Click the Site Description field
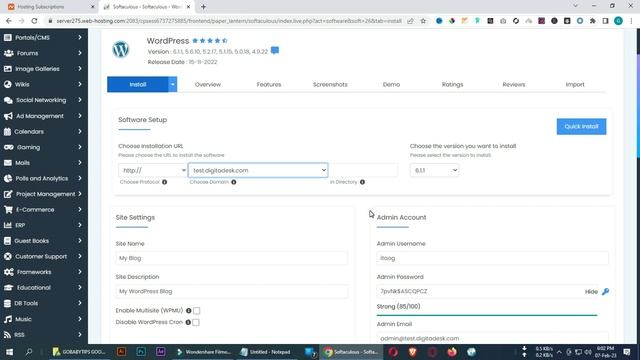 232,291
